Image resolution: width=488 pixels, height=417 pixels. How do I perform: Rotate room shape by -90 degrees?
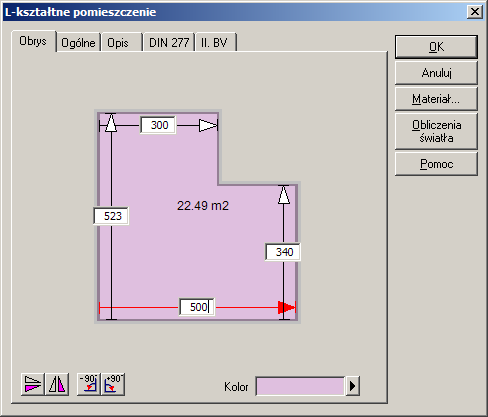[89, 384]
